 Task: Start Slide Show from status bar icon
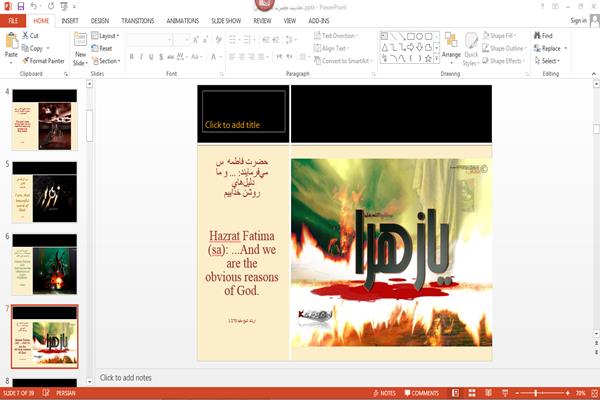(x=505, y=393)
